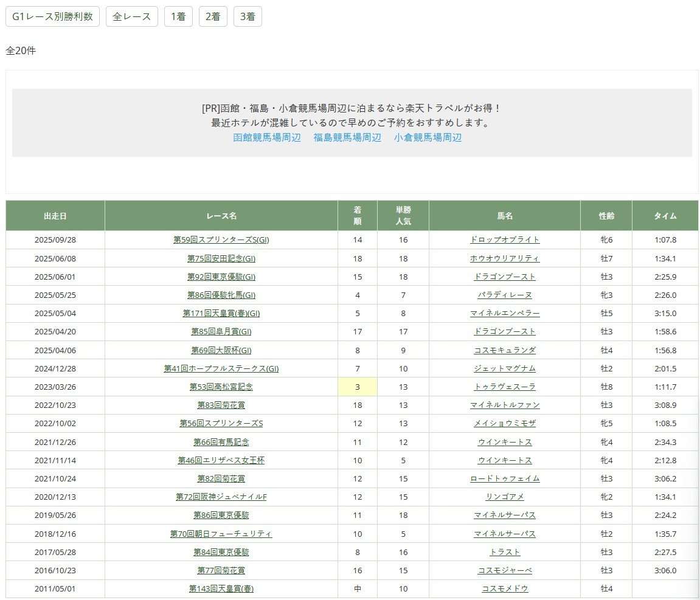The width and height of the screenshot is (700, 600).
Task: View horse コスモメドウ details
Action: [505, 588]
